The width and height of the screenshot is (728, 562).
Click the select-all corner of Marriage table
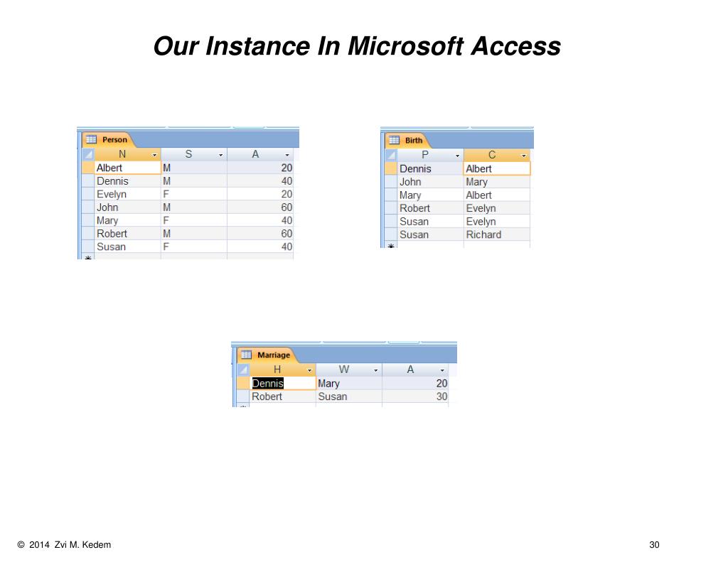(243, 369)
